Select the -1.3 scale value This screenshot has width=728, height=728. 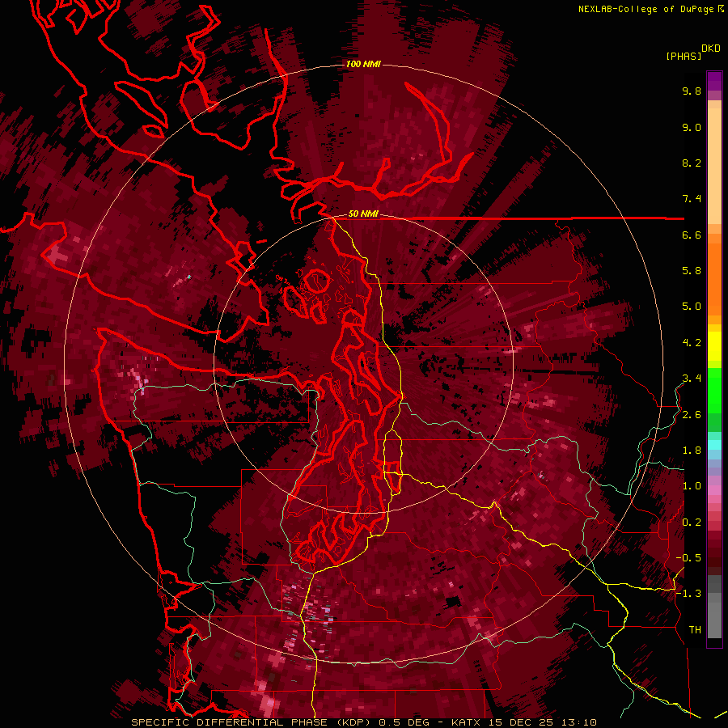click(x=688, y=594)
